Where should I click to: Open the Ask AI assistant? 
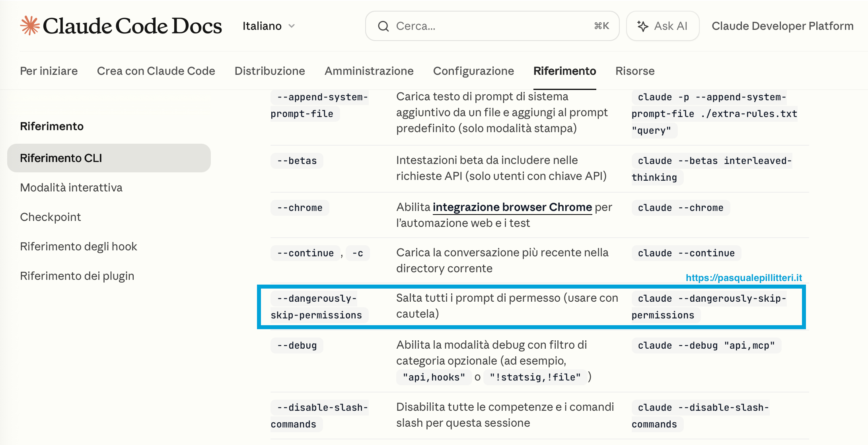pos(663,26)
